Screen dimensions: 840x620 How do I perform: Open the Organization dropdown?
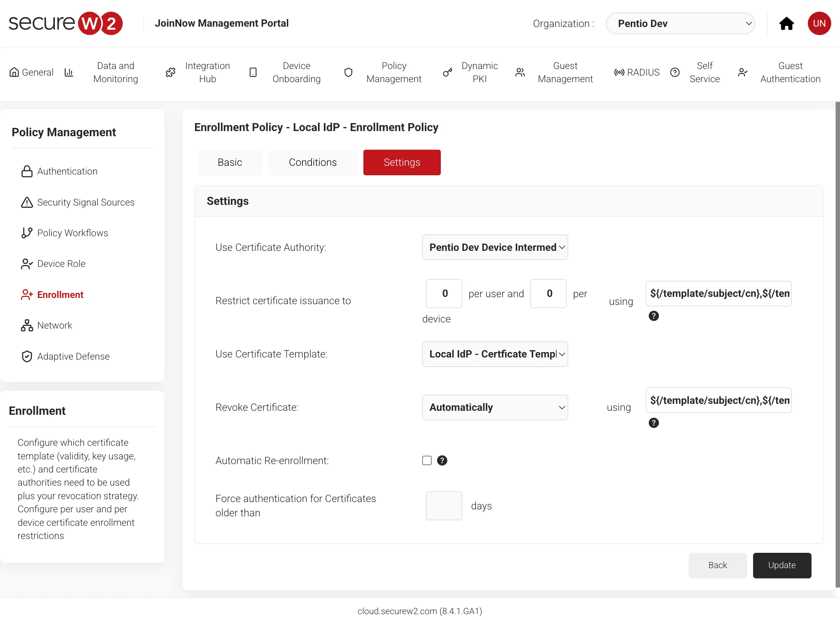(680, 24)
